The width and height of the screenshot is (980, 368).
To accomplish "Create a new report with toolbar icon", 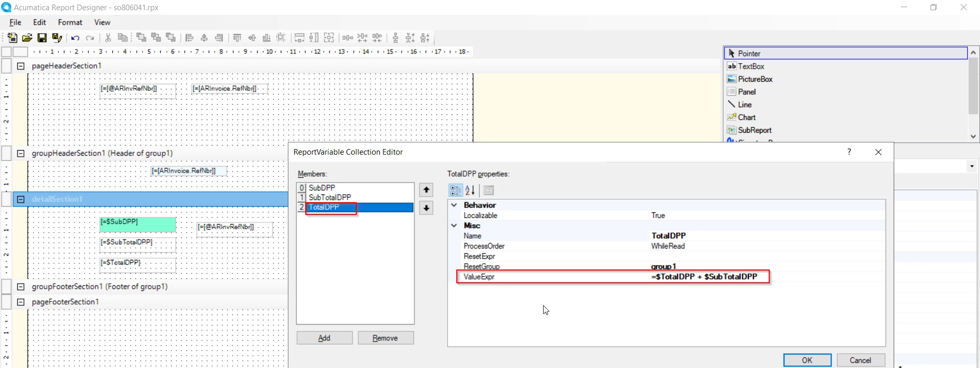I will [x=12, y=38].
